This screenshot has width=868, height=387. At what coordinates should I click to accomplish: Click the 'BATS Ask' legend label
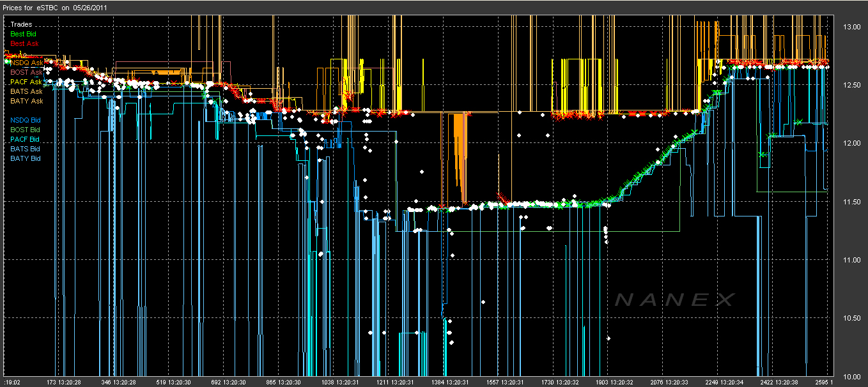(27, 91)
